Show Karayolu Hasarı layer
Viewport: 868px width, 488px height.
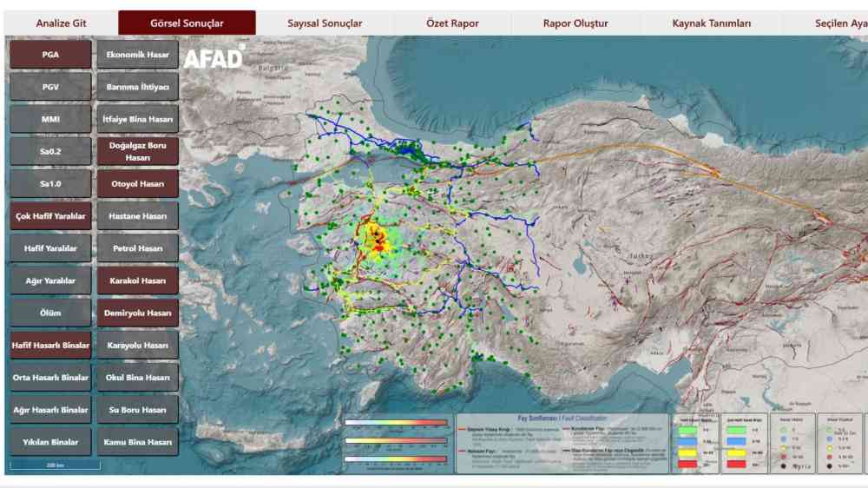138,345
